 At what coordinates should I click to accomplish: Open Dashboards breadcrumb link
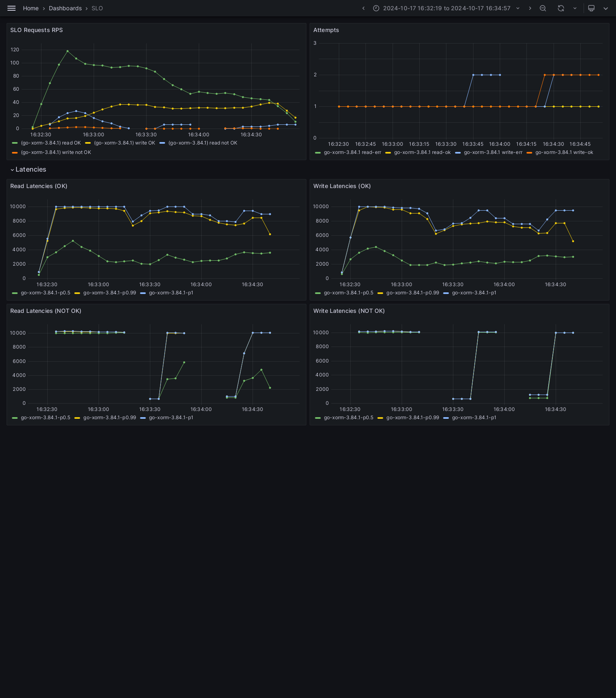click(65, 8)
